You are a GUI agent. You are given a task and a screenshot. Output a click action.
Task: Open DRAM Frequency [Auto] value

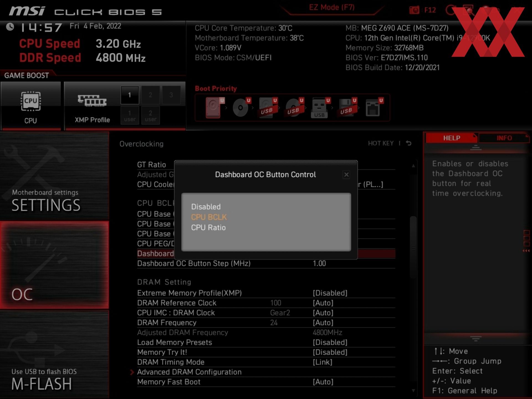pos(323,323)
